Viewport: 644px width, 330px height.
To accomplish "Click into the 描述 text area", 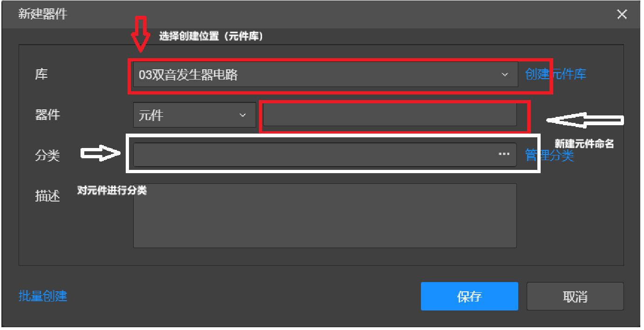I will pos(325,216).
